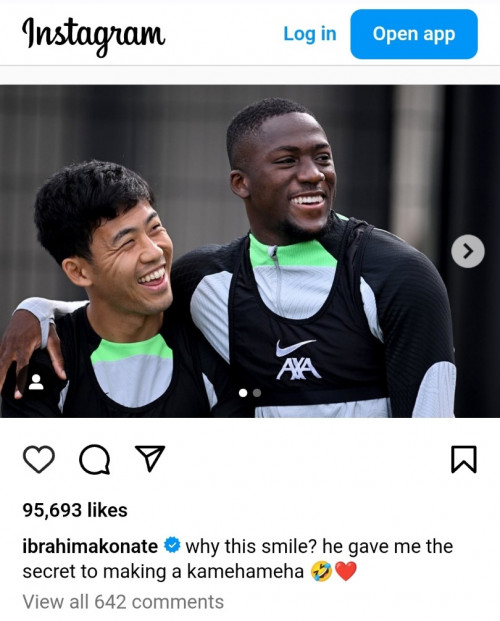
Task: Click Log in link
Action: point(310,34)
